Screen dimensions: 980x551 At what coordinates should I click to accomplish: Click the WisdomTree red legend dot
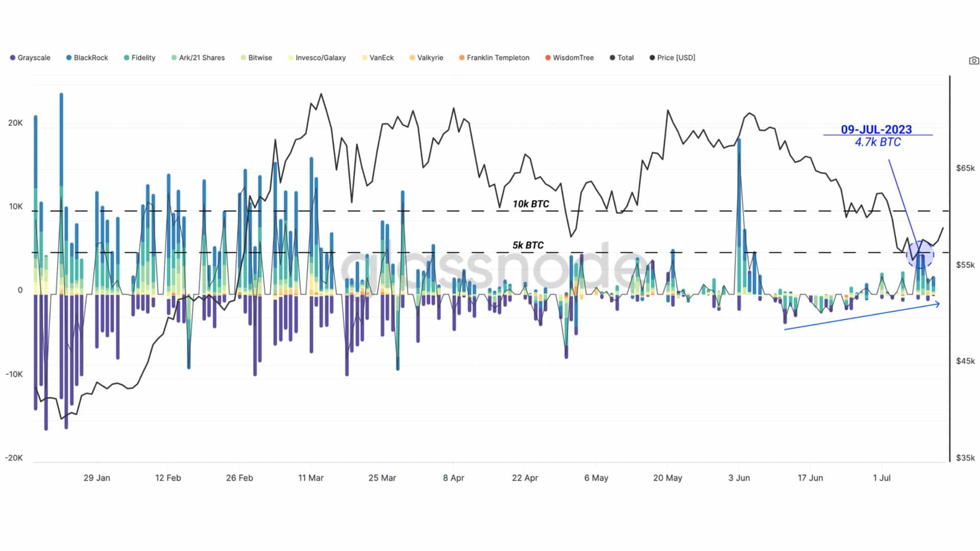coord(548,58)
